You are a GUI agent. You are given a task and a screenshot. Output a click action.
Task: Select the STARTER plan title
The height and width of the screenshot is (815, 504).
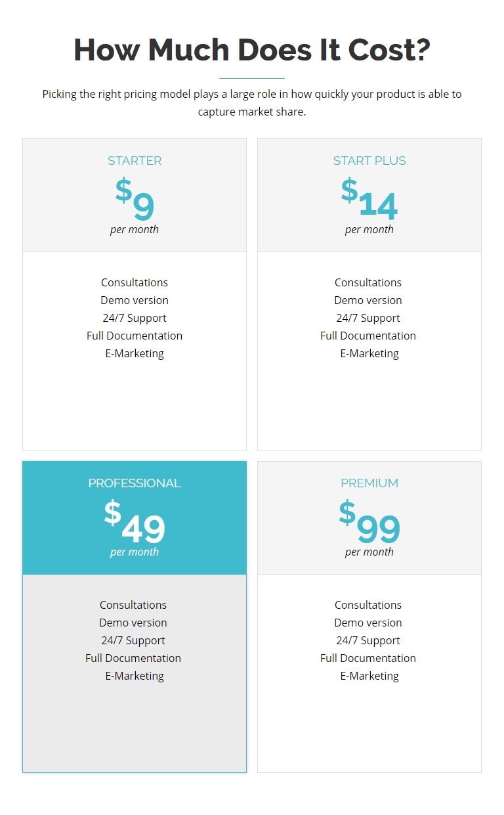(x=135, y=161)
